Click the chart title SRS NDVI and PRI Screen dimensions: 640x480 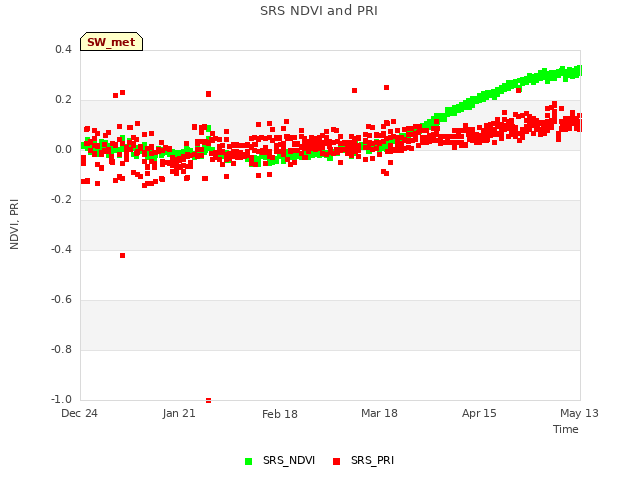click(319, 11)
